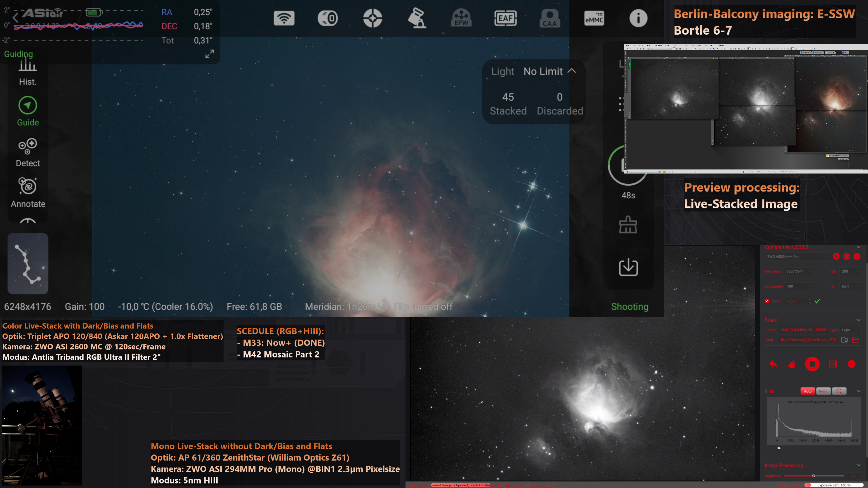Viewport: 868px width, 488px height.
Task: Clear the live stack with brush icon
Action: pos(628,225)
